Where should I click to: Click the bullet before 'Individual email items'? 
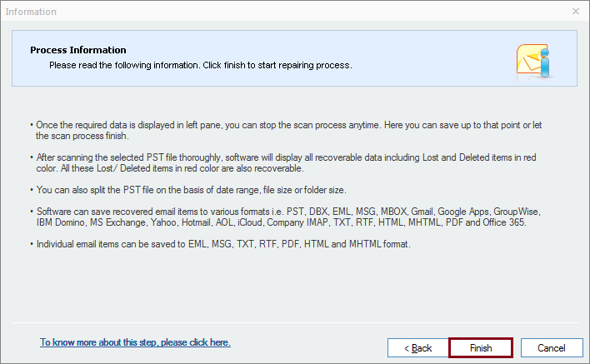coord(31,243)
